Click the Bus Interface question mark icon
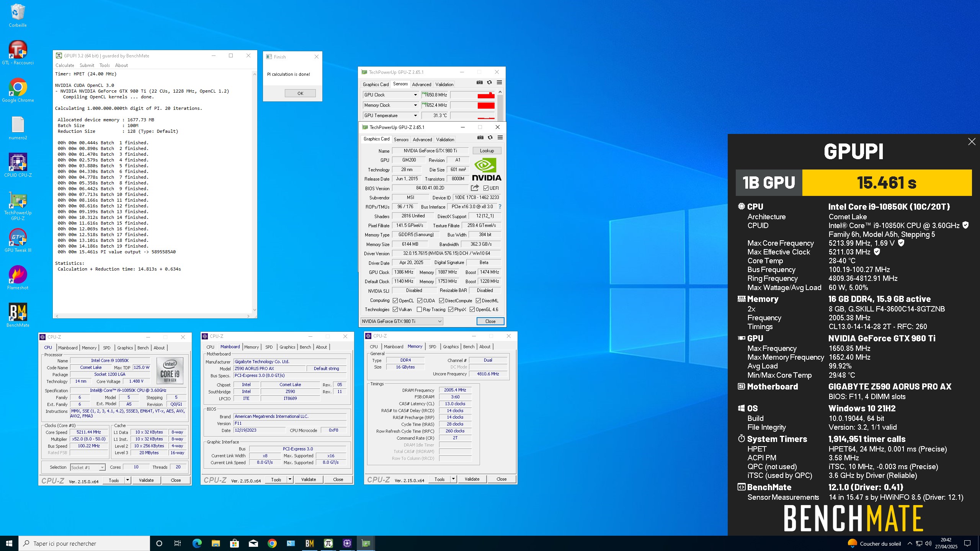Viewport: 980px width, 551px height. click(500, 207)
